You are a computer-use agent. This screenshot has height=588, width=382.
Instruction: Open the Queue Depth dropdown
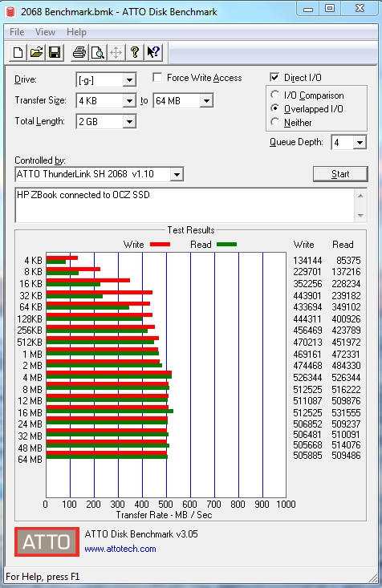(x=360, y=143)
